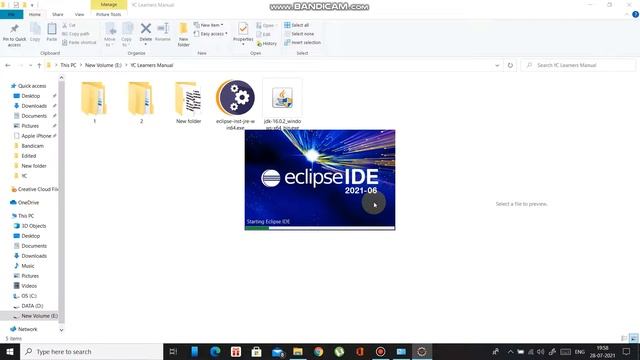This screenshot has width=640, height=360.
Task: Open DATA (D:) drive in navigation pane
Action: tap(32, 306)
